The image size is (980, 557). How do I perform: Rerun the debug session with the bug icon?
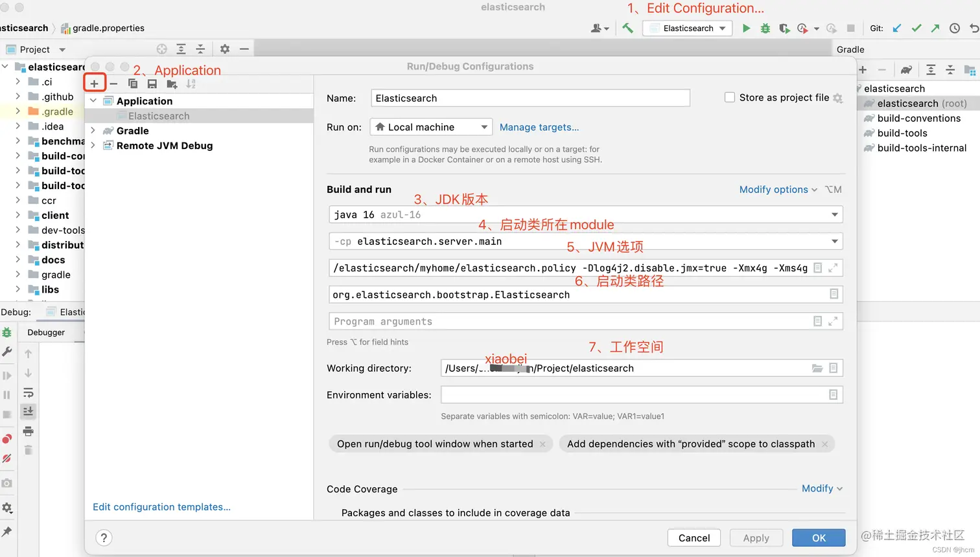6,332
